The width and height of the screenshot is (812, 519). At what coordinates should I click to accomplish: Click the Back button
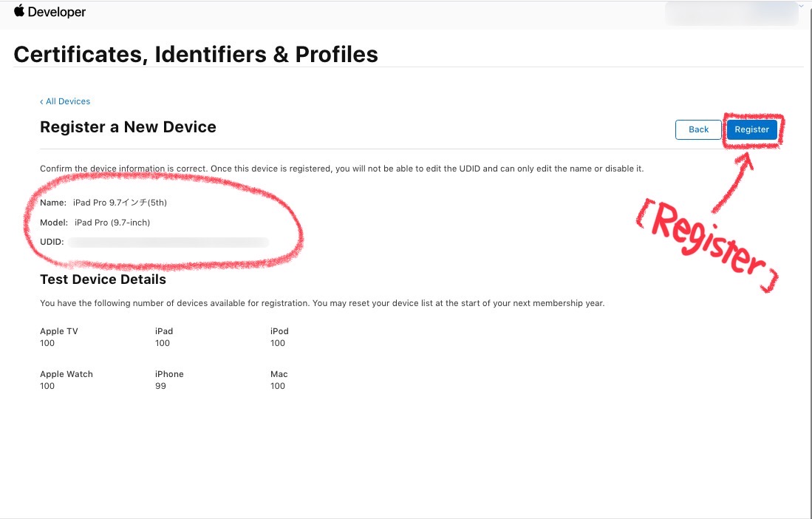(x=697, y=129)
